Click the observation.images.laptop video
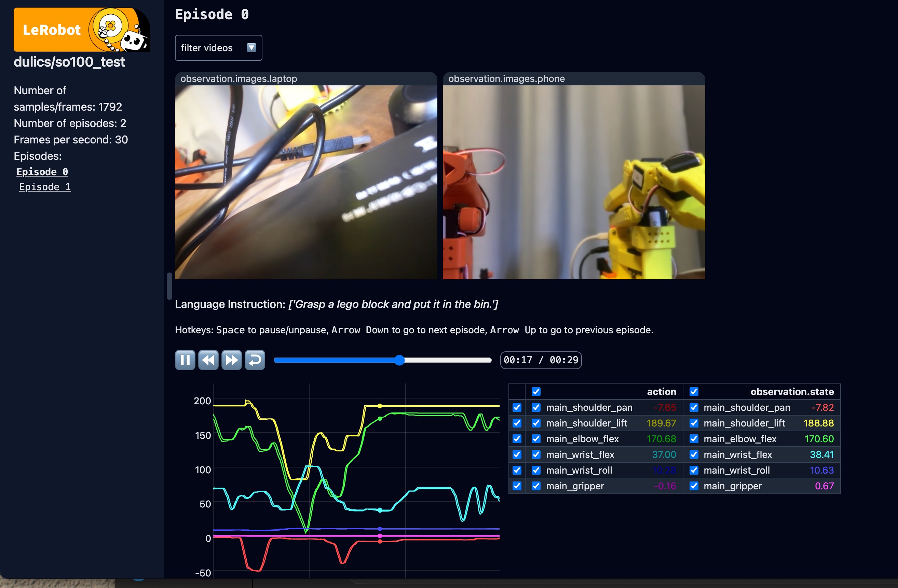 coord(305,182)
